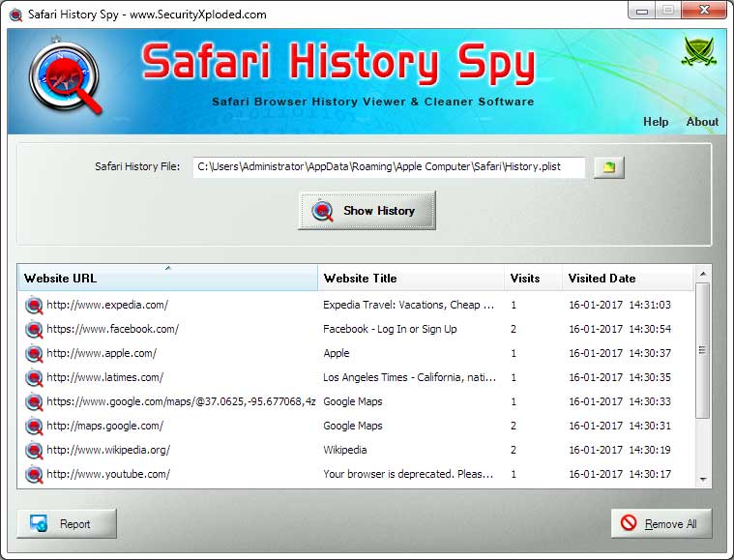
Task: Click the history list vertical scrollbar thumb
Action: [x=703, y=350]
